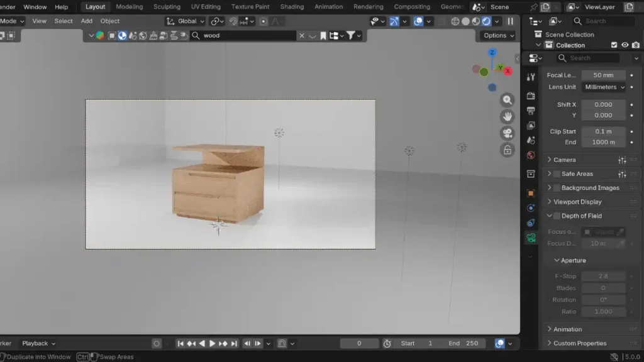644x362 pixels.
Task: Switch to the Shading workspace tab
Action: [292, 7]
